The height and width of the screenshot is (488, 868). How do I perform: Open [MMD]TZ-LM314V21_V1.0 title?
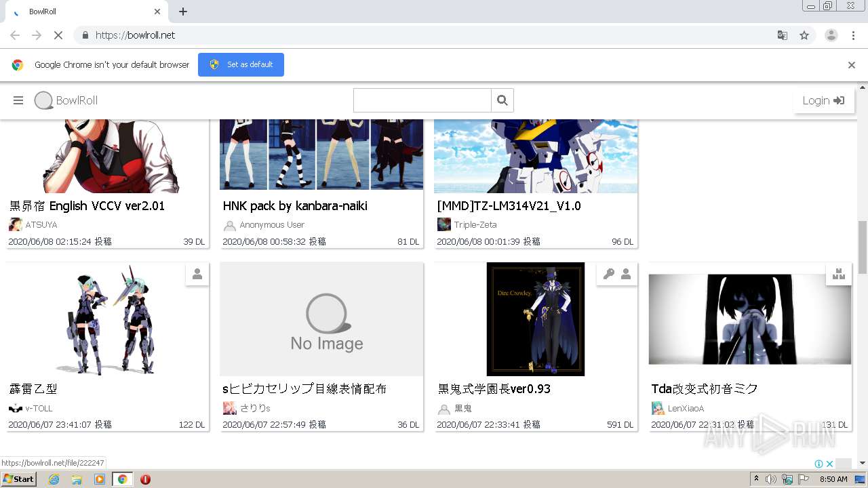click(509, 205)
